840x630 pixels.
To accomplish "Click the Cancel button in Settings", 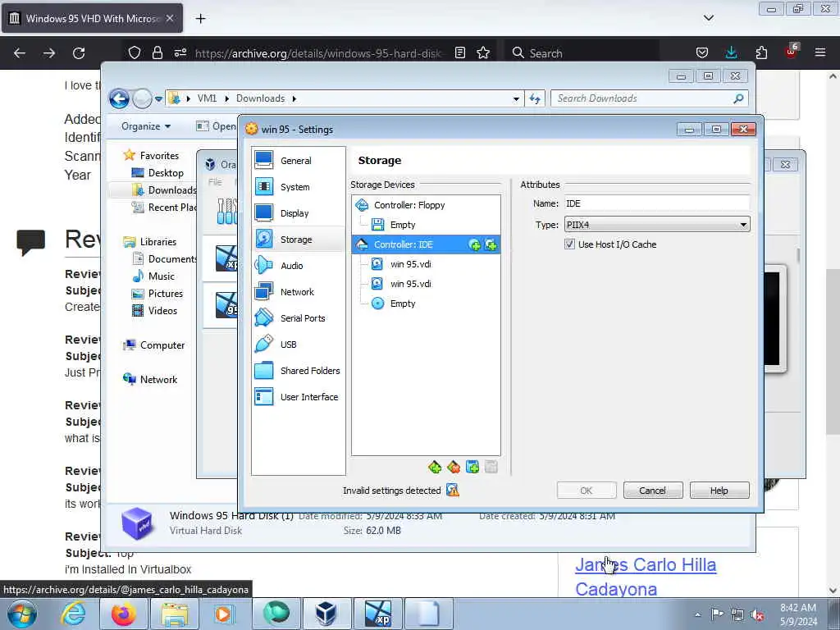I will point(652,491).
